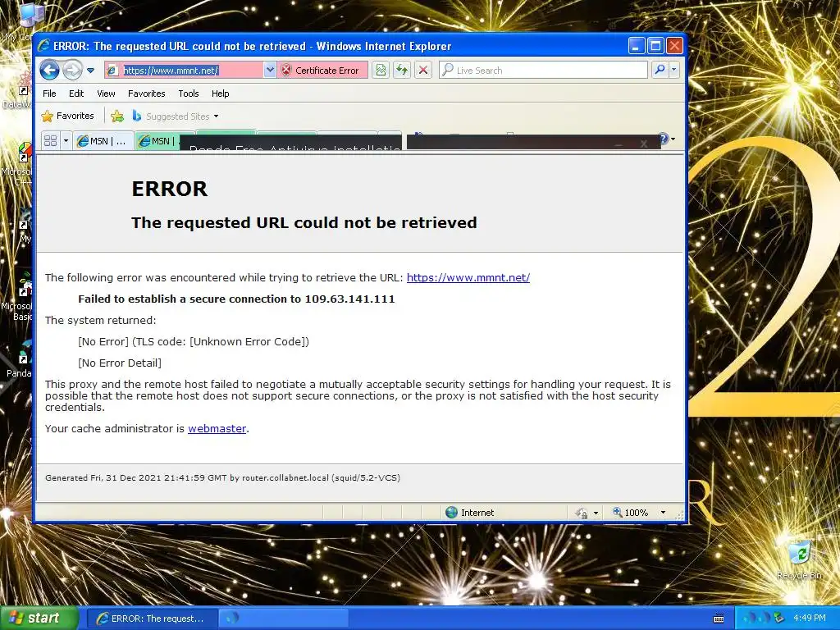Maximize the Internet Explorer window
The width and height of the screenshot is (840, 630).
pyautogui.click(x=655, y=46)
